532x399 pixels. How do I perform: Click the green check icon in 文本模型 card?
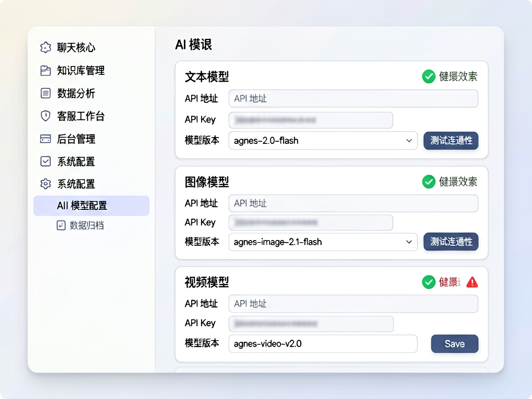(429, 76)
